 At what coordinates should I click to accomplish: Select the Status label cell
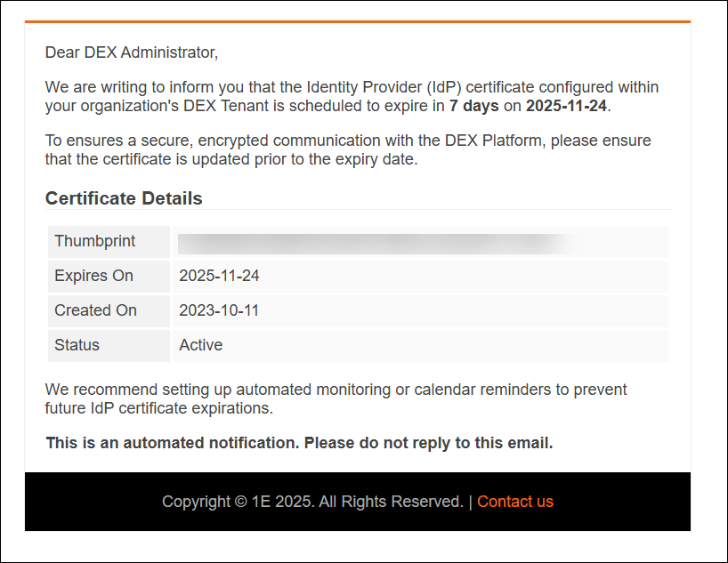point(77,345)
